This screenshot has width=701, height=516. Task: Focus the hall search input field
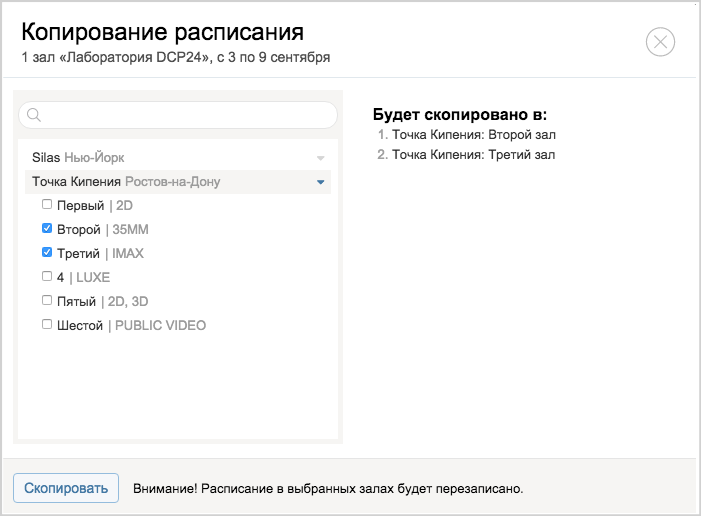pos(178,115)
